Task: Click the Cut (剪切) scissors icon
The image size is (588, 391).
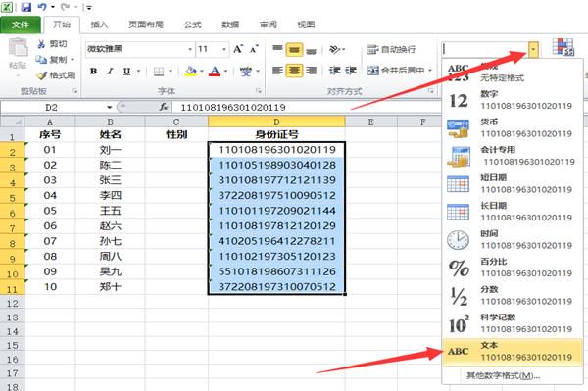Action: pyautogui.click(x=41, y=44)
